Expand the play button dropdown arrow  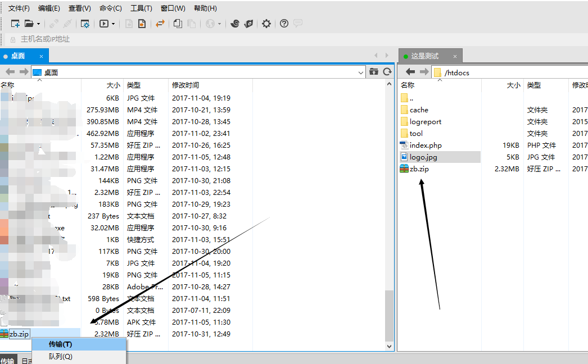(113, 24)
